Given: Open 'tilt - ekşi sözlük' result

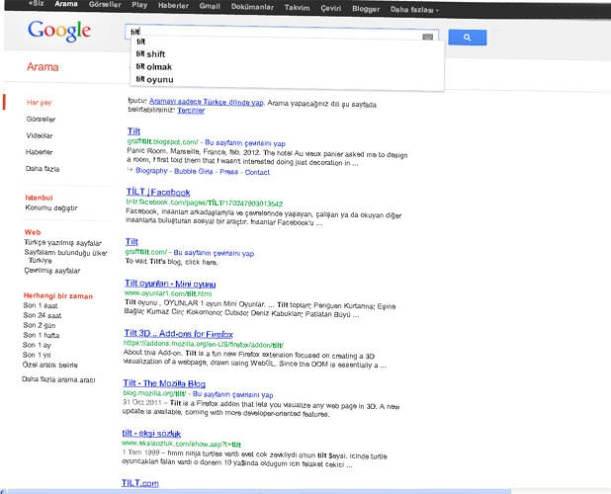Looking at the screenshot, I should [151, 434].
